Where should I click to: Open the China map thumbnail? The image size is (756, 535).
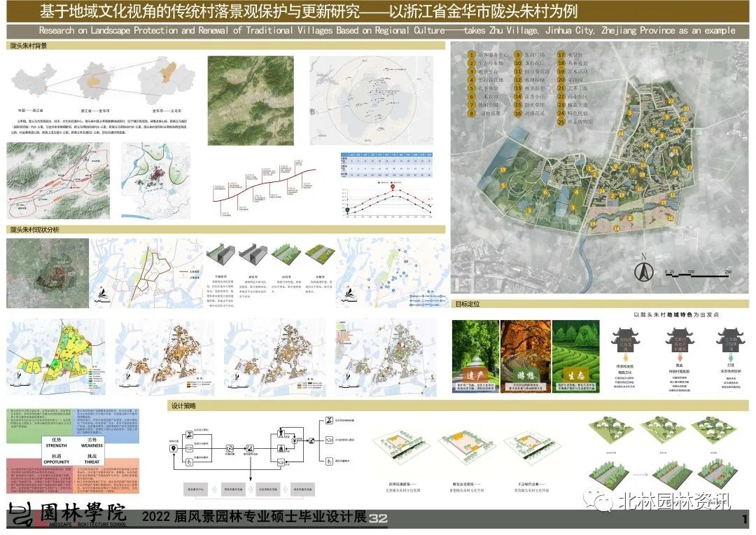[x=35, y=82]
